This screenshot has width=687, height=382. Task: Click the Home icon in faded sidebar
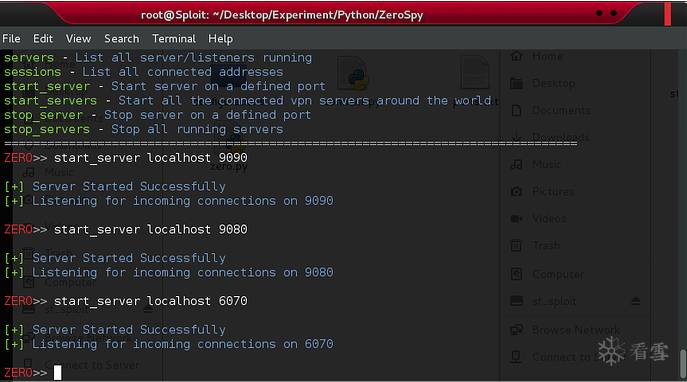[517, 56]
